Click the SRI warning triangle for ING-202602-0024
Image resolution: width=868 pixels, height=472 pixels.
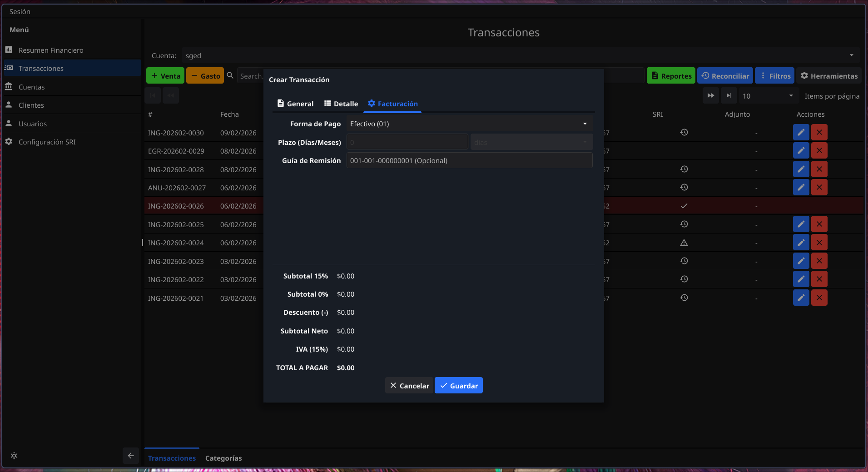[684, 243]
